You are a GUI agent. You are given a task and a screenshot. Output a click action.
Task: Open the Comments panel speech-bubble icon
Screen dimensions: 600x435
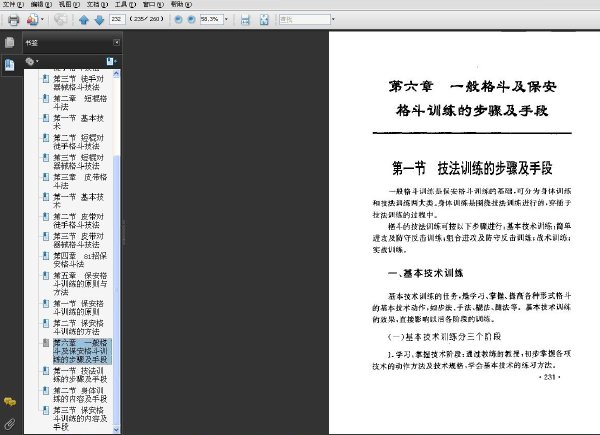10,401
